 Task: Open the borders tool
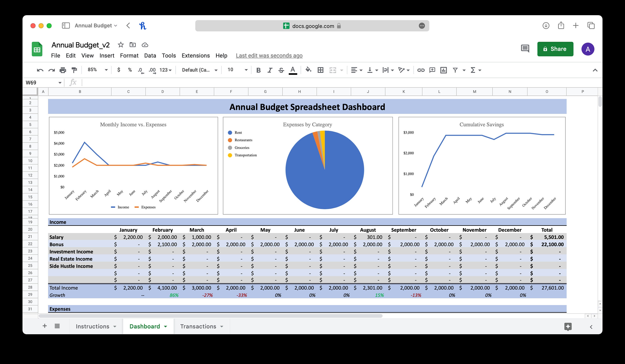click(320, 70)
